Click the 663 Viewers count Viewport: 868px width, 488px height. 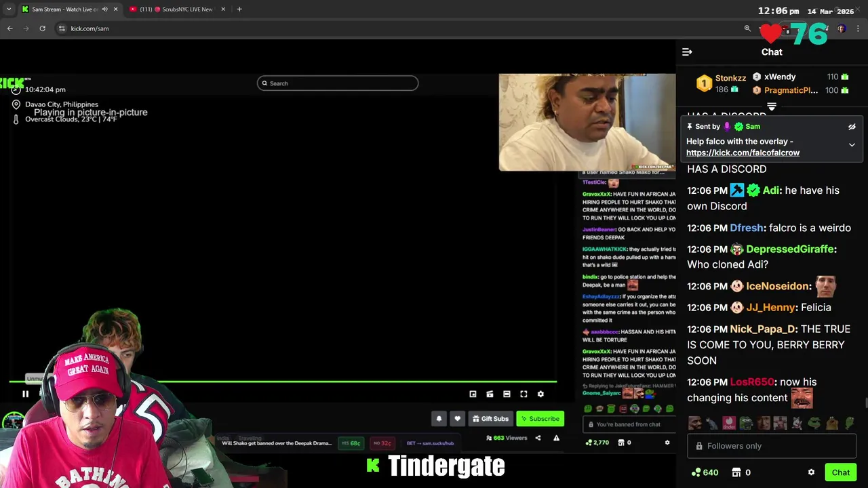[x=507, y=438]
